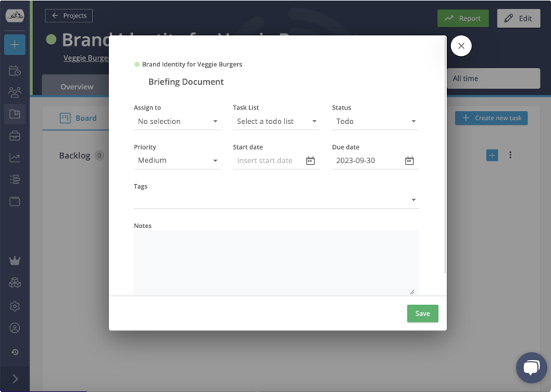Click the dialog vertical scrollbar
This screenshot has height=392, width=551.
(445, 154)
